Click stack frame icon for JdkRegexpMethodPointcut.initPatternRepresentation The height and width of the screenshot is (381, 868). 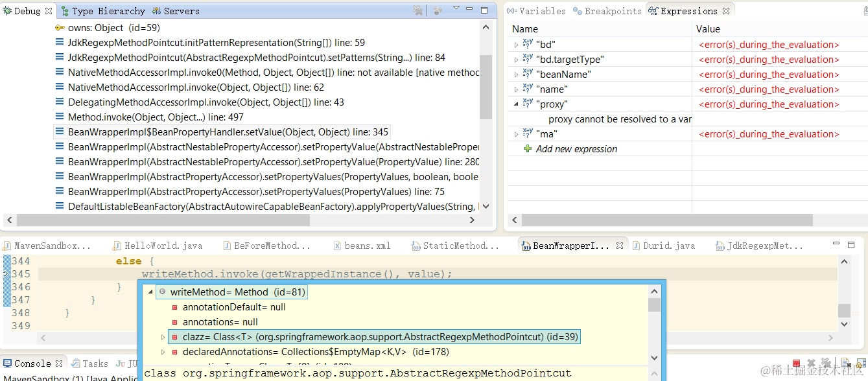point(60,43)
